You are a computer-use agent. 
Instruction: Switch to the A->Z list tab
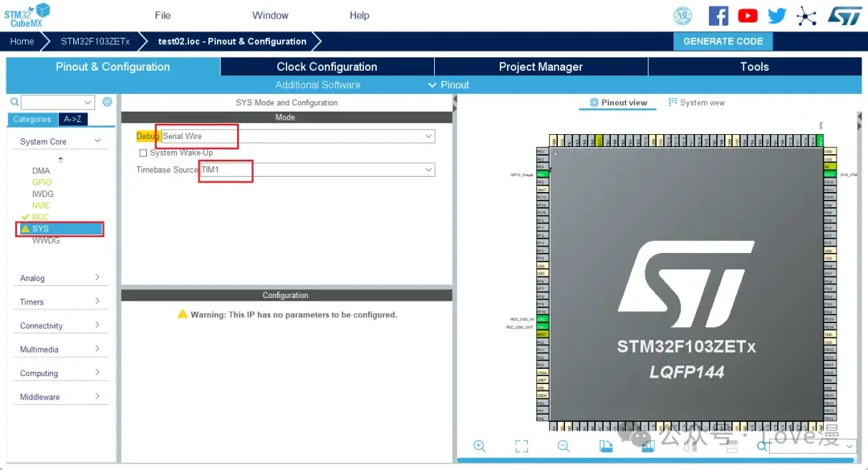point(72,119)
